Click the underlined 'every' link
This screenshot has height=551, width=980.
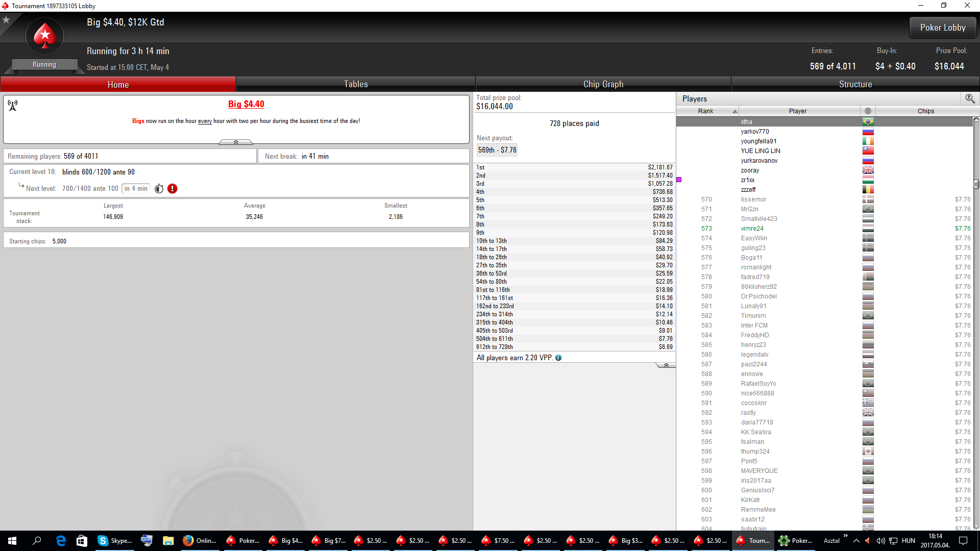pyautogui.click(x=205, y=121)
